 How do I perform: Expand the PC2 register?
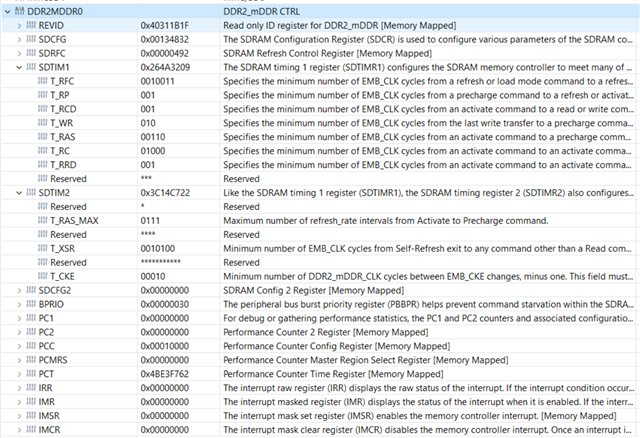[19, 332]
